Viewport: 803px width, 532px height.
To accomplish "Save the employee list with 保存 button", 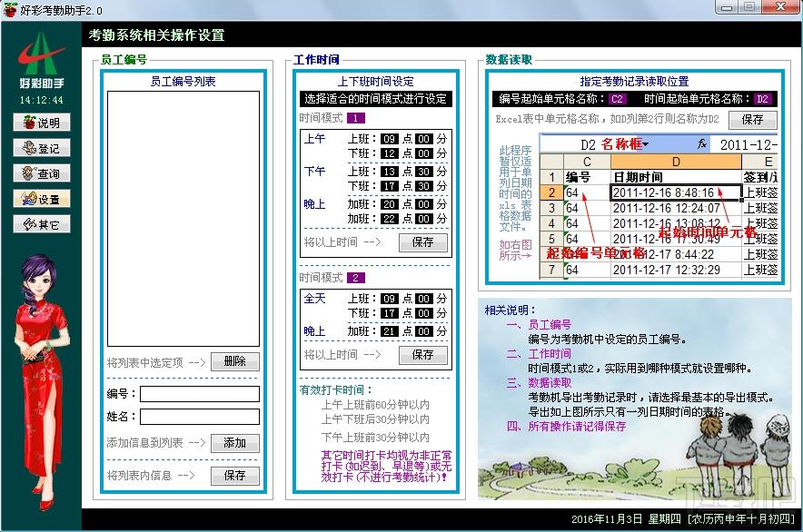I will [x=234, y=476].
